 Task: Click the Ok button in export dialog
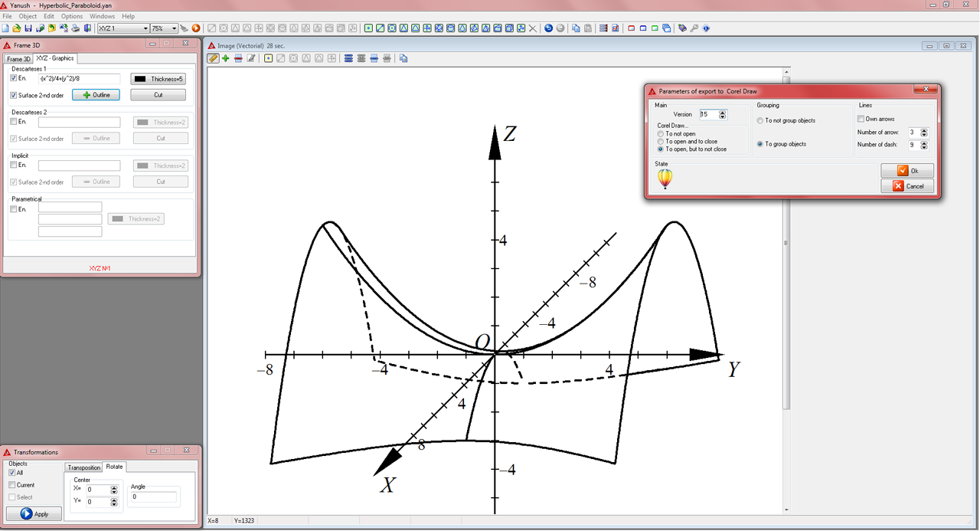coord(907,171)
